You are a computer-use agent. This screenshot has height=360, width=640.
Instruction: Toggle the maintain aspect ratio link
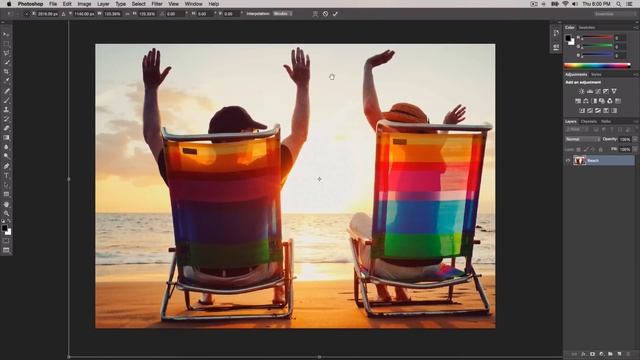128,14
